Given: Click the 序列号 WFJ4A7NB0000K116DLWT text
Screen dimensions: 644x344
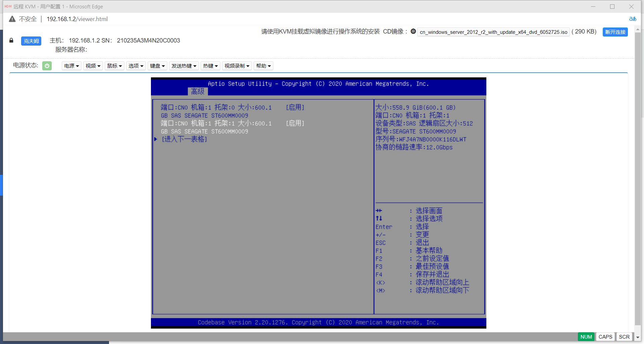Looking at the screenshot, I should (x=421, y=139).
